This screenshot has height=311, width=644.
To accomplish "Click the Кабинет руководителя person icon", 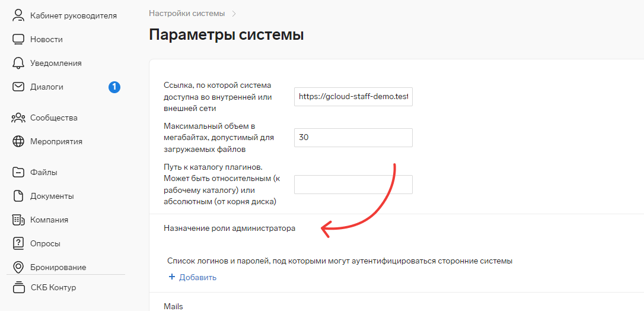I will [18, 15].
